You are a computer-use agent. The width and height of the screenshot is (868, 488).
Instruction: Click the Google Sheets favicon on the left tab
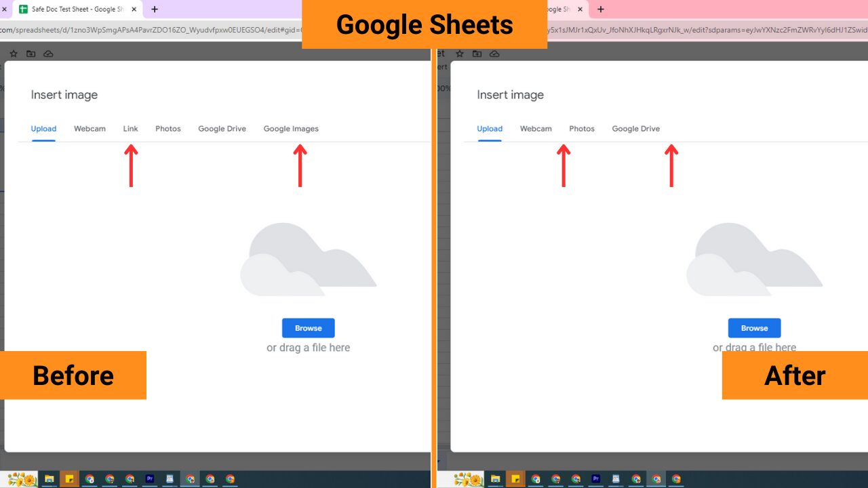[25, 9]
